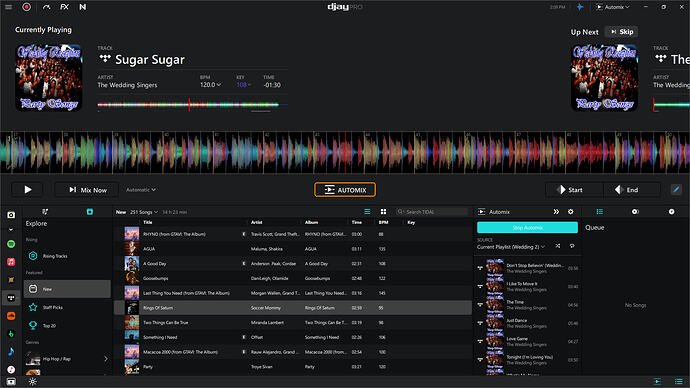This screenshot has height=388, width=690.
Task: Select the Two Things Can Be True row
Action: coord(293,322)
